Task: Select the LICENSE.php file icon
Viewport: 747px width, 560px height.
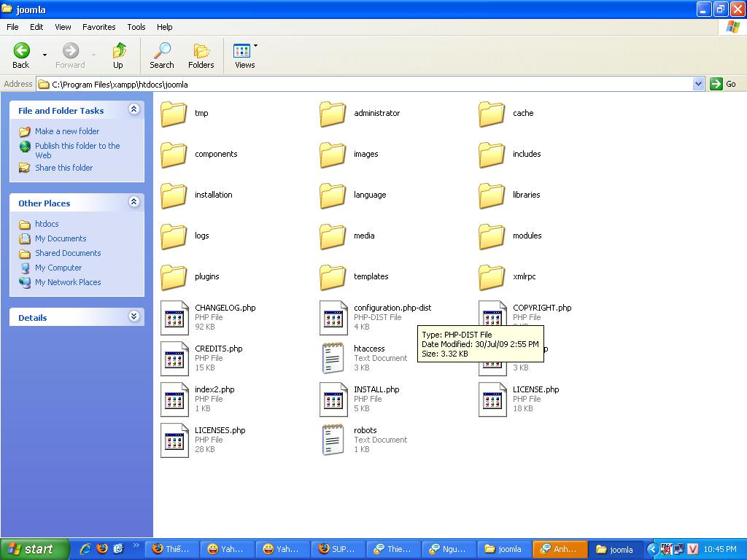Action: point(492,400)
